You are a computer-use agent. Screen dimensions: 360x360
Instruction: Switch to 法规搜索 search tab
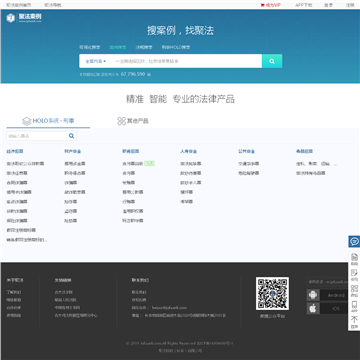(x=144, y=47)
